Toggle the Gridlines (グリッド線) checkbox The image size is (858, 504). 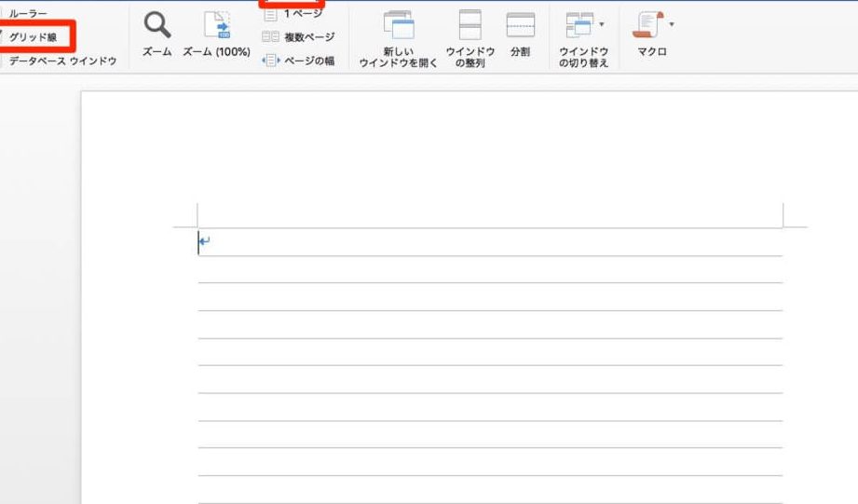pos(29,37)
